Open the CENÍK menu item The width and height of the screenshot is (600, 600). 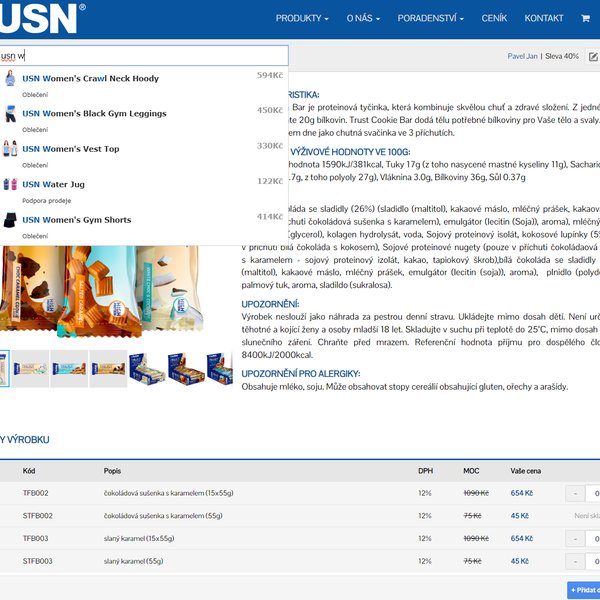[494, 18]
